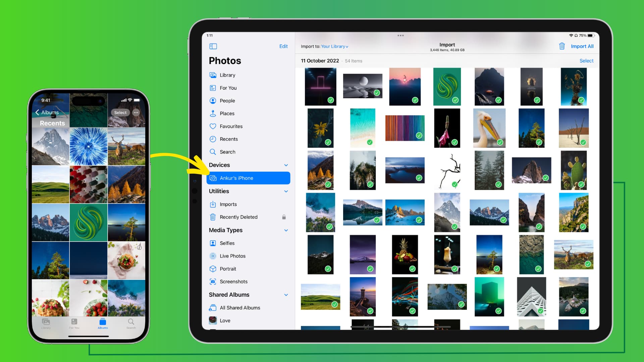The image size is (644, 362).
Task: Expand the Shared Albums section chevron
Action: click(286, 294)
